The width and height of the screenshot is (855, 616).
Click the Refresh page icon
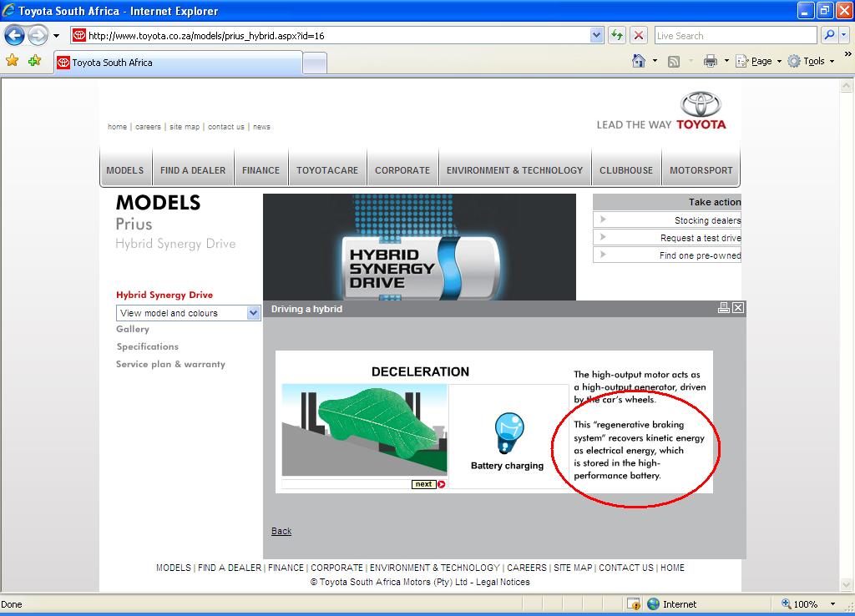coord(617,35)
